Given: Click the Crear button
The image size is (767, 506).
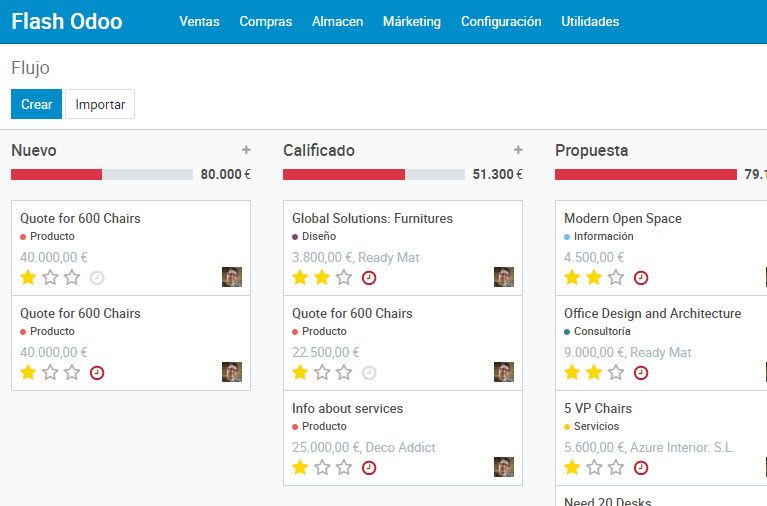Looking at the screenshot, I should click(x=36, y=104).
